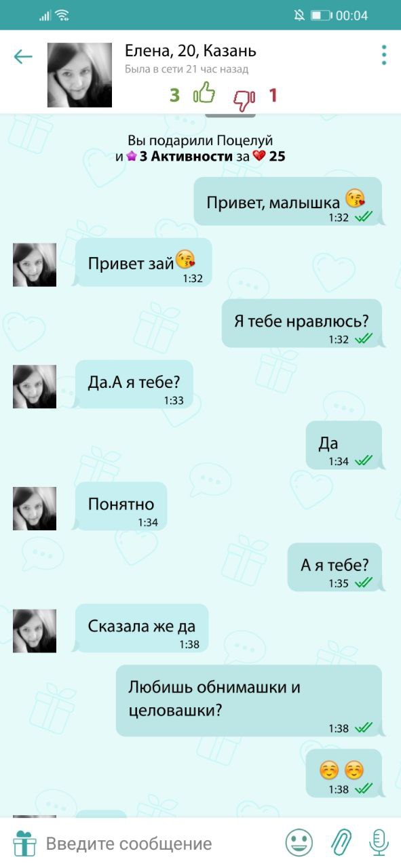Give Елена a thumbs up

pyautogui.click(x=204, y=94)
